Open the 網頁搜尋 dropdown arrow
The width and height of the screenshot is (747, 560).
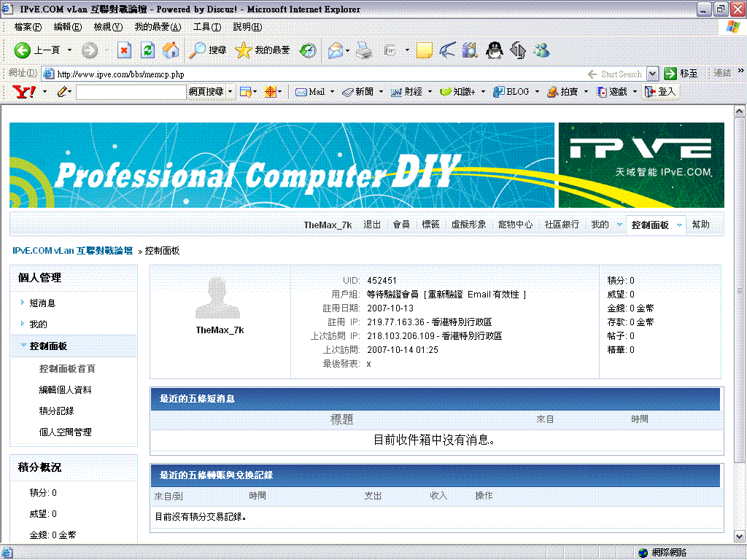click(230, 92)
